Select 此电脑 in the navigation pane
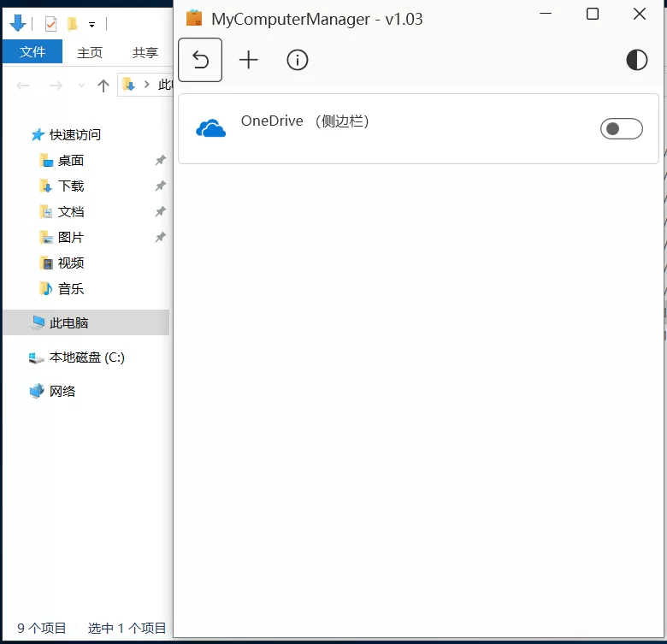This screenshot has width=667, height=644. click(x=86, y=322)
